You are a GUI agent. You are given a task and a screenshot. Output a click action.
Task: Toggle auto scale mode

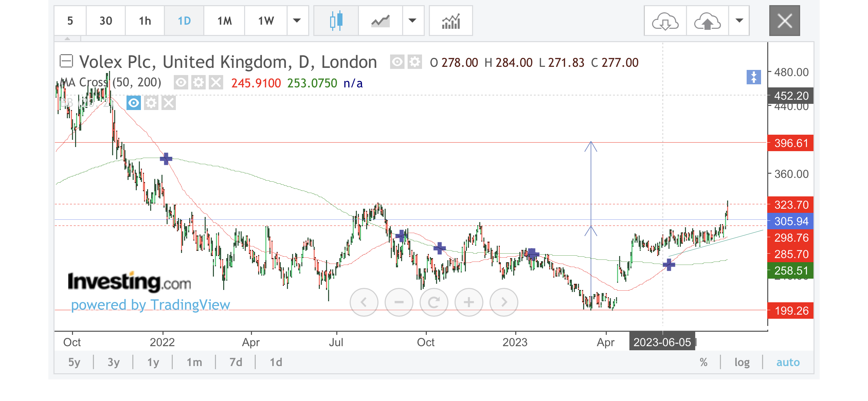pyautogui.click(x=788, y=362)
